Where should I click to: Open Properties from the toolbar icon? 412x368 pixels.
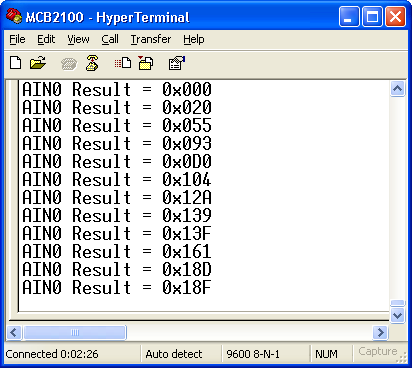tap(176, 63)
